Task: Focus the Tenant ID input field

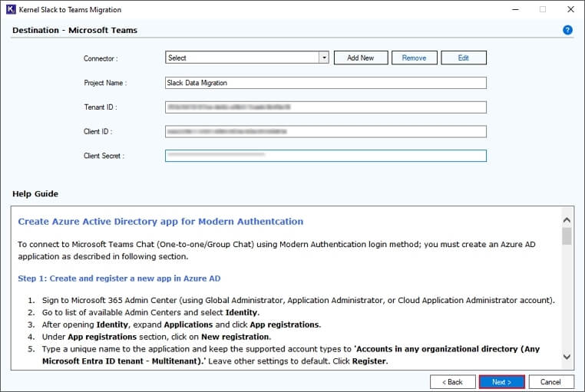Action: coord(326,107)
